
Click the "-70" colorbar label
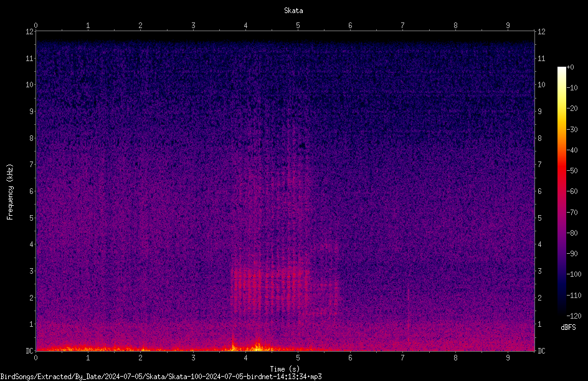572,213
